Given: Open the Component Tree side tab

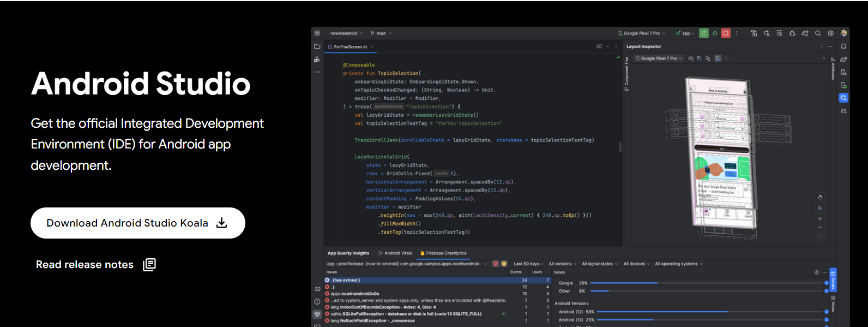Looking at the screenshot, I should pos(626,74).
